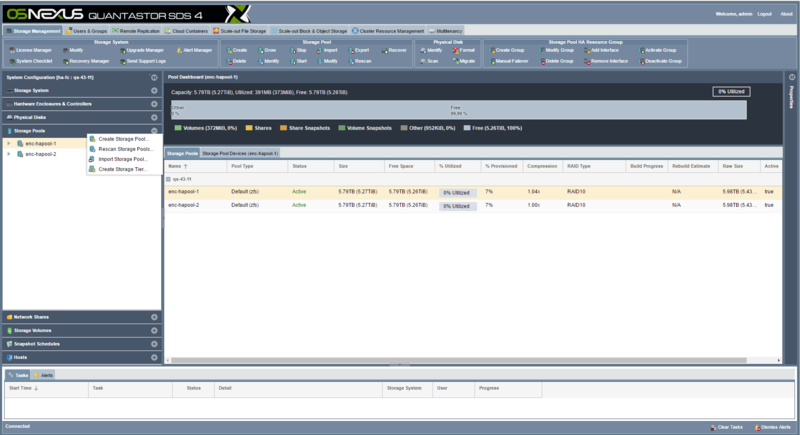Click Modify Group in the HA toolbar

556,50
